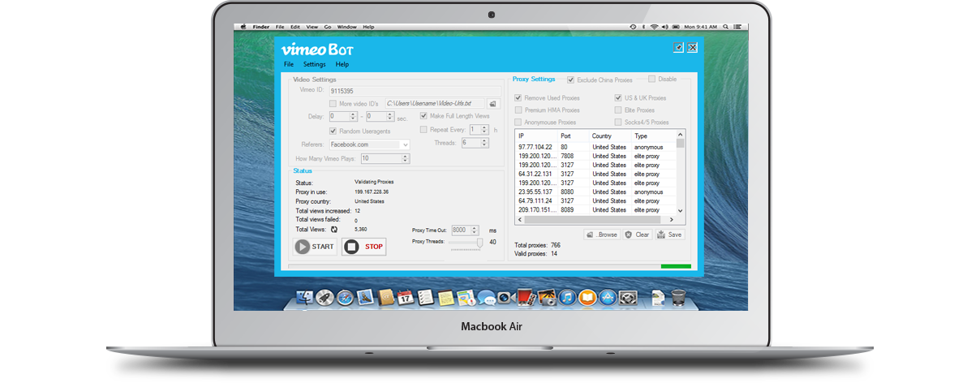Open the Help menu in Vimeo Bot
980x383 pixels.
click(x=342, y=64)
